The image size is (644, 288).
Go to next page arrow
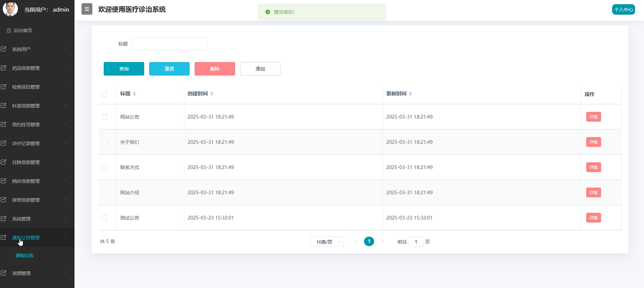[382, 241]
